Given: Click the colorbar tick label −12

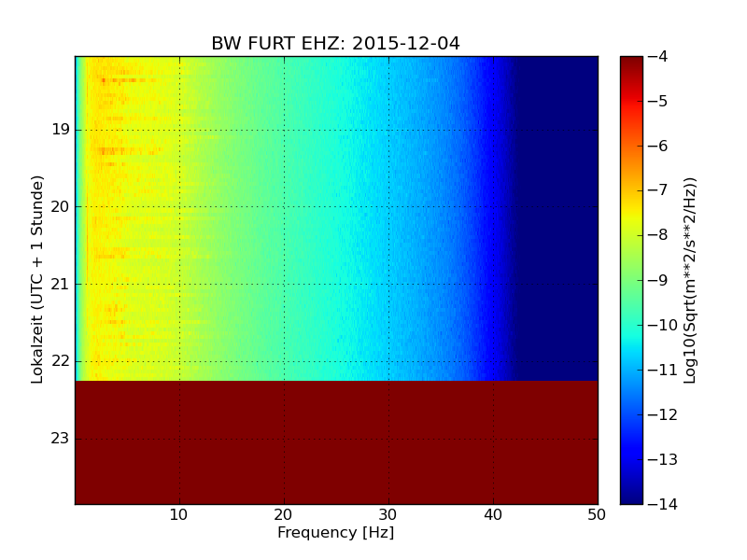Looking at the screenshot, I should pyautogui.click(x=663, y=414).
